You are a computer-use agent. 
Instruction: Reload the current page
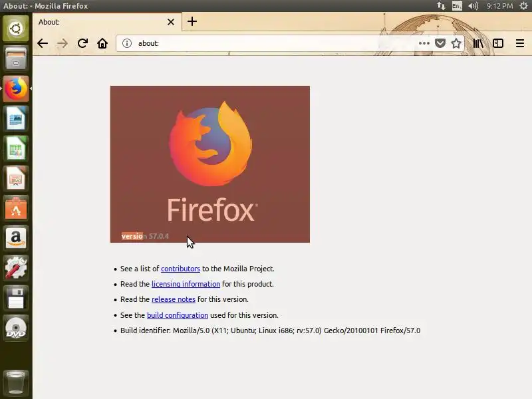[82, 43]
